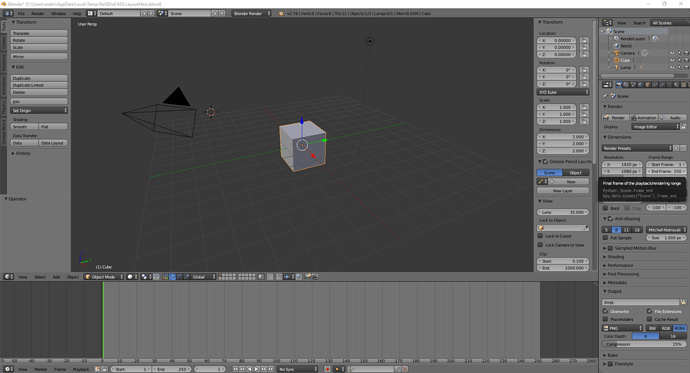Screen dimensions: 690x373
Task: Open the properties editor type icon
Action: pyautogui.click(x=607, y=84)
